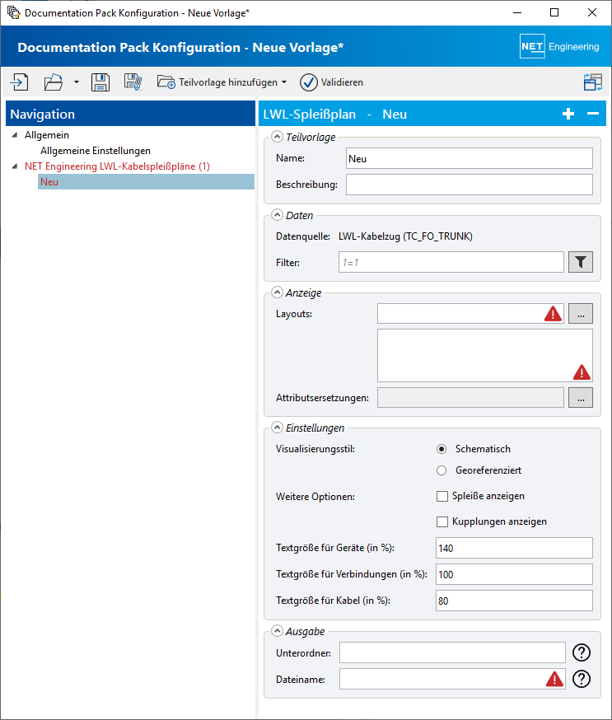Screen dimensions: 612x720
Task: Click the save-as floppy with pencil icon
Action: point(133,82)
